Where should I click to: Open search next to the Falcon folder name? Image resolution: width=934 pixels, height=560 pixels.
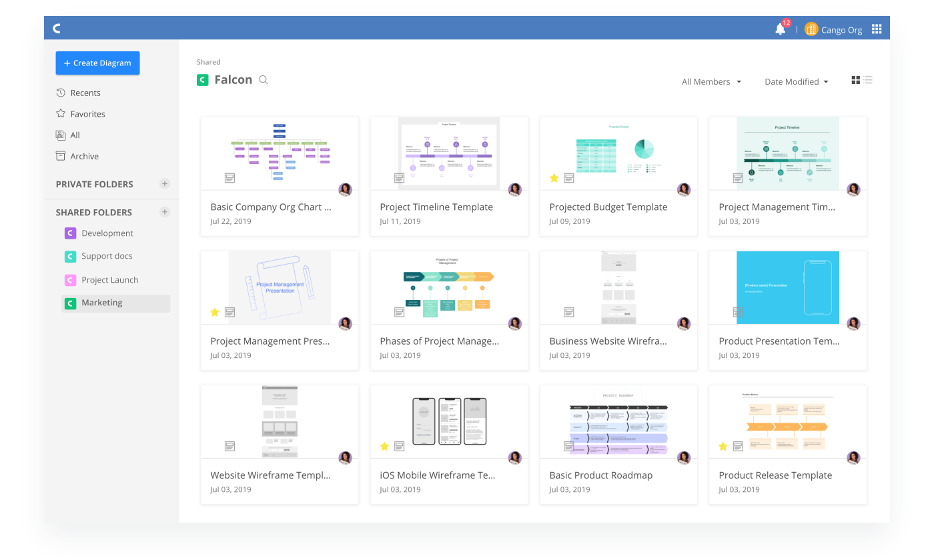pos(263,79)
